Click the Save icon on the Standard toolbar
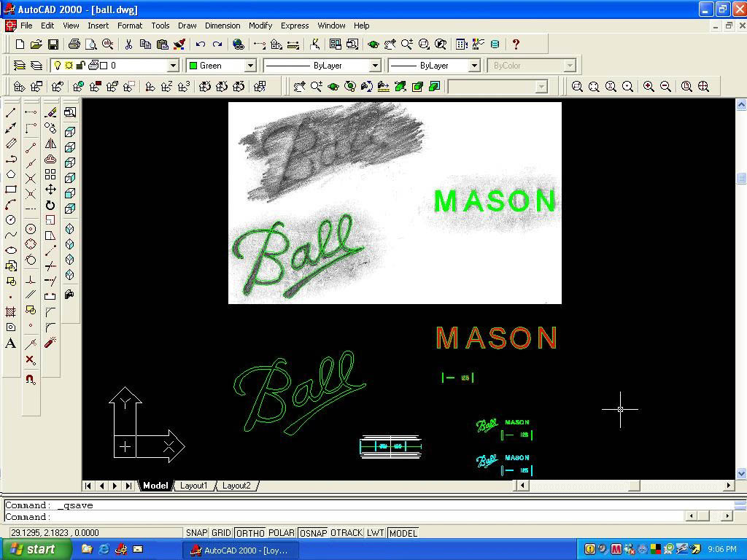 pos(53,44)
